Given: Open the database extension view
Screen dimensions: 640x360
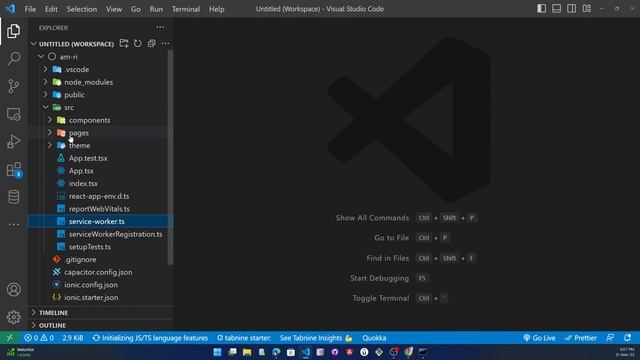Looking at the screenshot, I should (x=13, y=197).
